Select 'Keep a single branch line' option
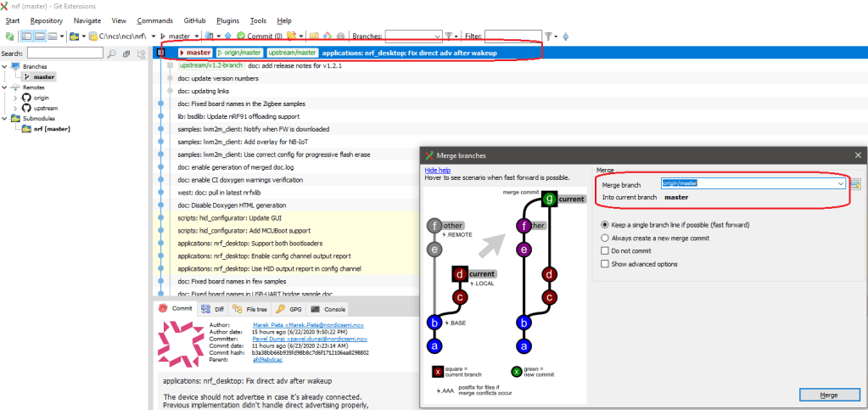This screenshot has width=868, height=410. tap(605, 225)
